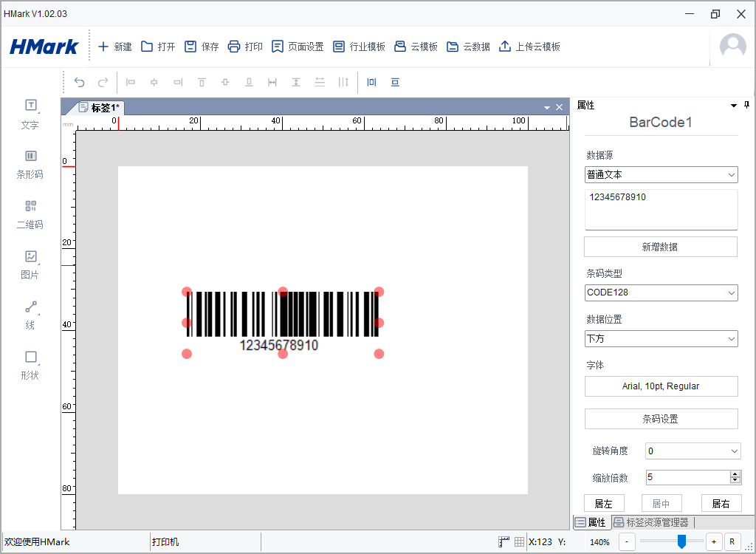Click the align vertical middle icon
Viewport: 756px width, 554px height.
click(x=225, y=82)
